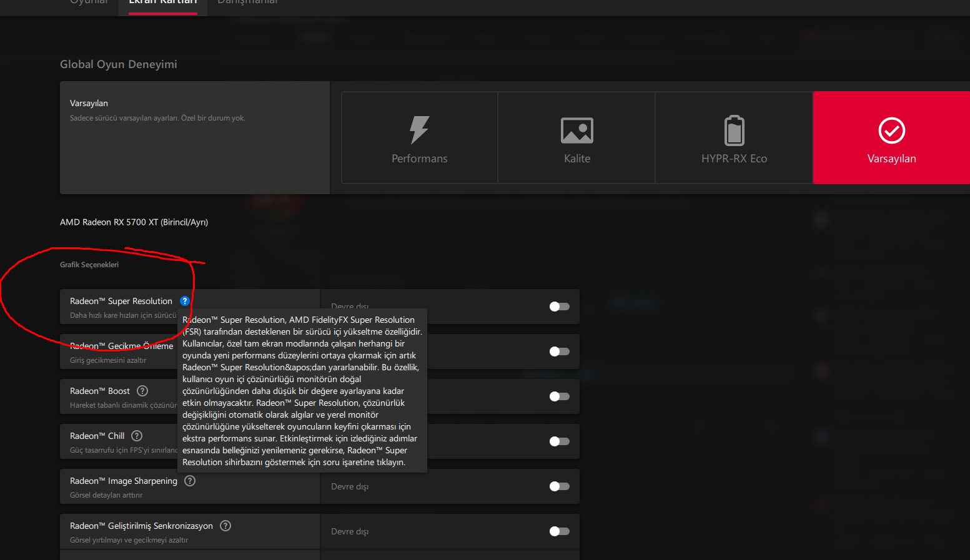
Task: Click the Radeon Boost row title
Action: click(x=100, y=391)
